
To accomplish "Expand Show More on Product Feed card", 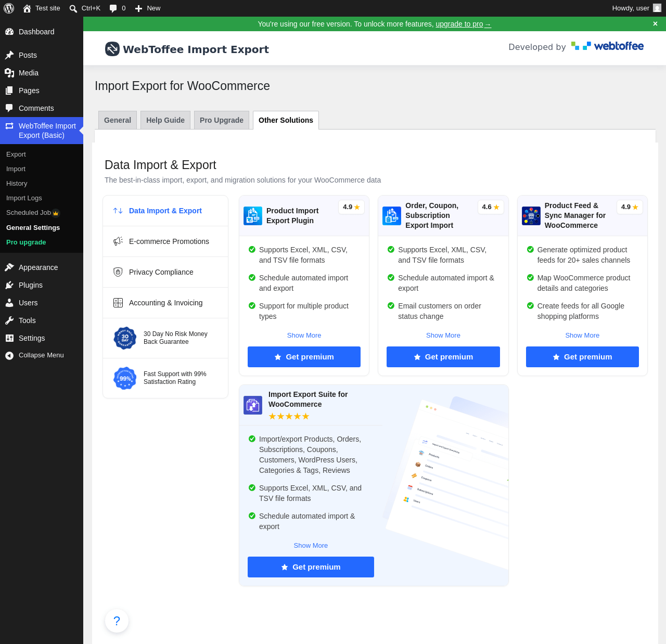I will 582,336.
